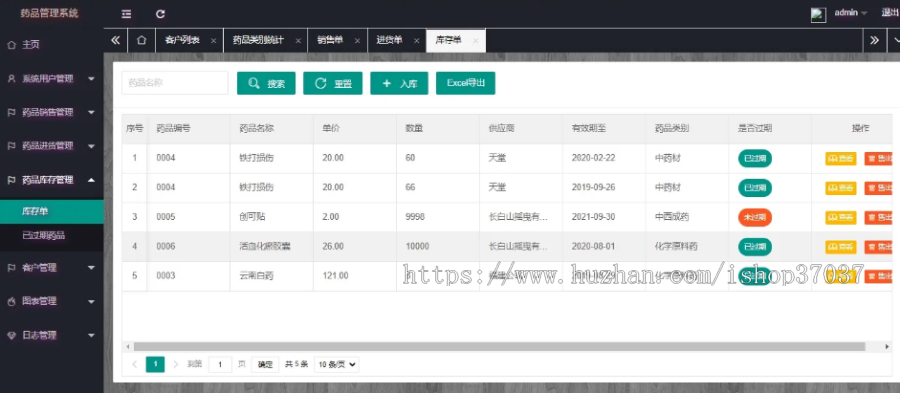
Task: Close the 药品类别统计 tab
Action: (x=298, y=41)
